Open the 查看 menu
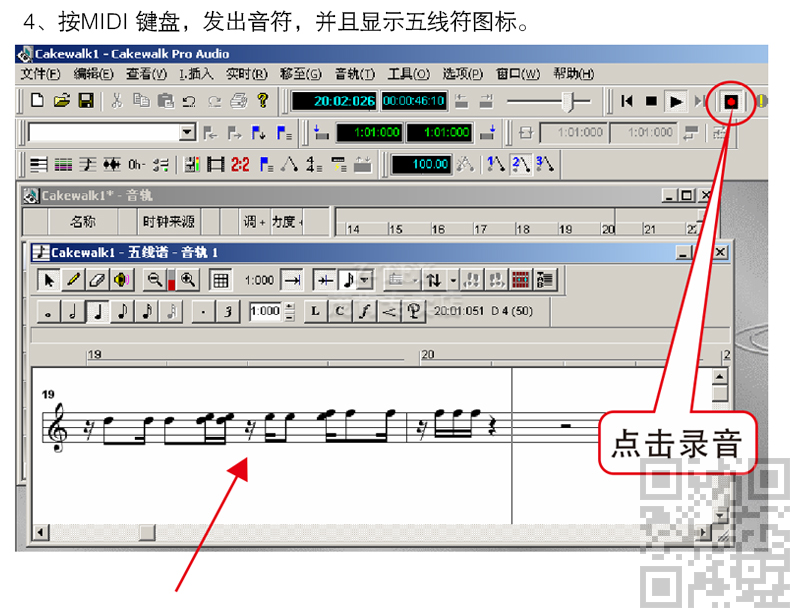 point(147,74)
